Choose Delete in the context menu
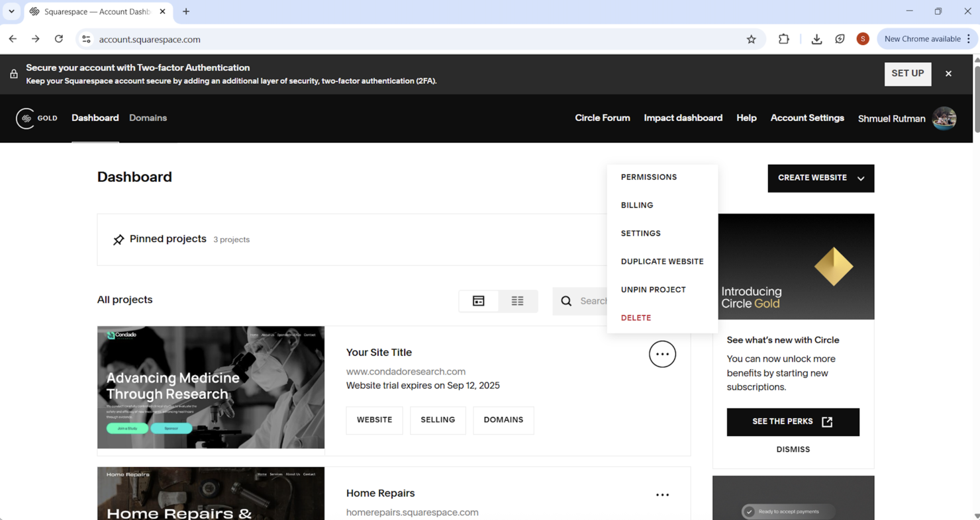Screen dimensions: 980x520 [x=636, y=318]
